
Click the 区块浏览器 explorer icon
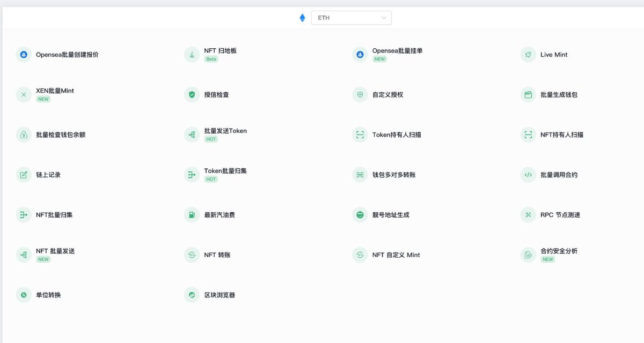(192, 295)
